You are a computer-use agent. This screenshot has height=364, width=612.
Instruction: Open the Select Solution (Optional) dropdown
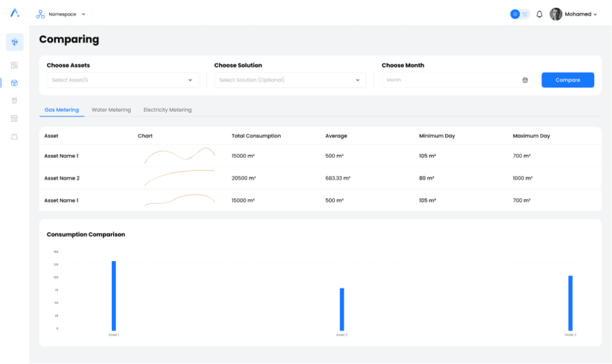tap(290, 80)
